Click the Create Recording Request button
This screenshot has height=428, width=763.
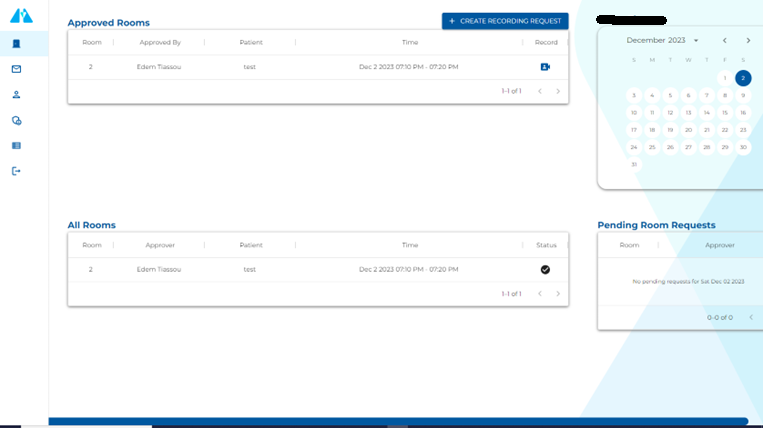pos(505,21)
